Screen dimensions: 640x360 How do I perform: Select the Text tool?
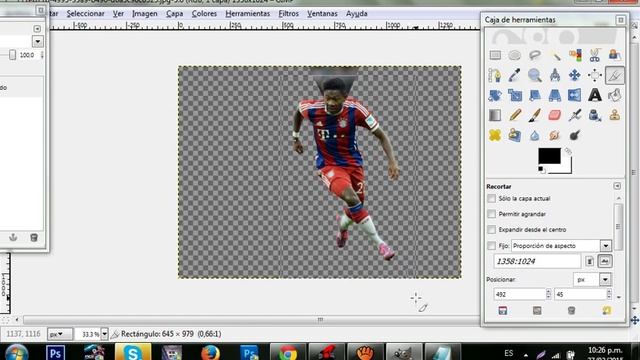tap(595, 95)
